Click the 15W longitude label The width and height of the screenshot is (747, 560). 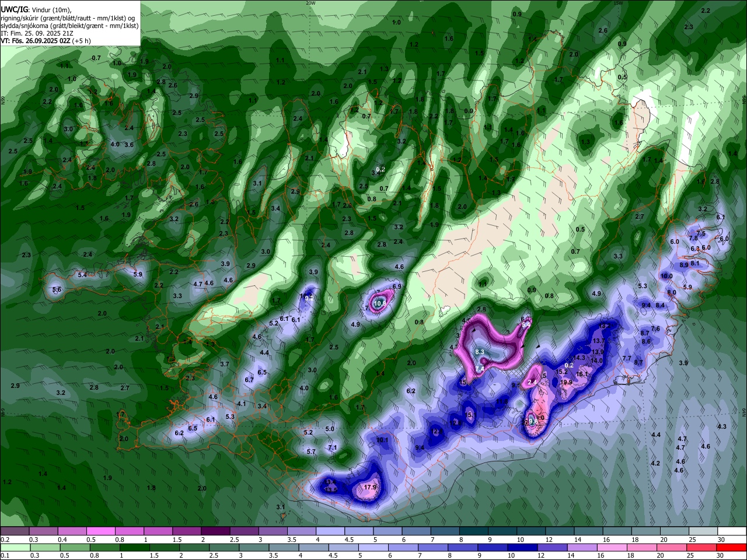pos(619,2)
